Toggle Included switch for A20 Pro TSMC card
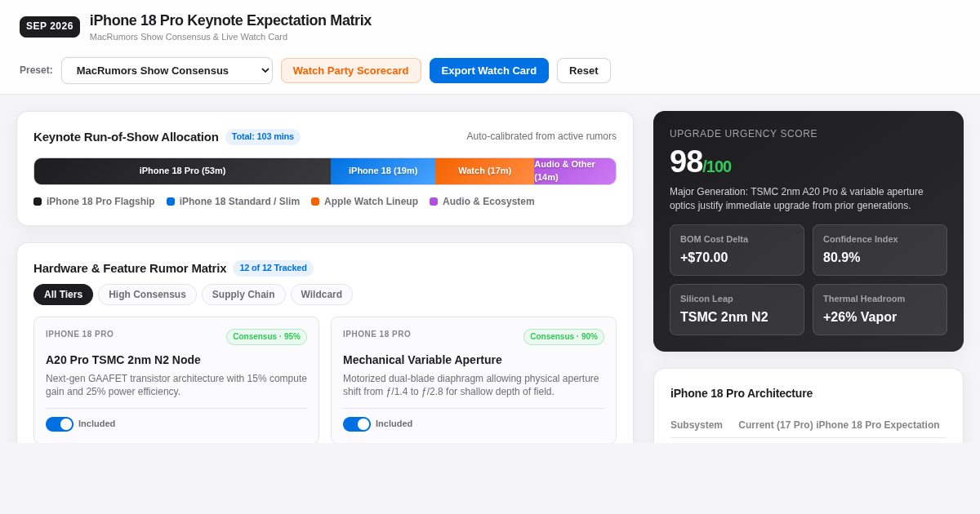The image size is (980, 514). (60, 424)
